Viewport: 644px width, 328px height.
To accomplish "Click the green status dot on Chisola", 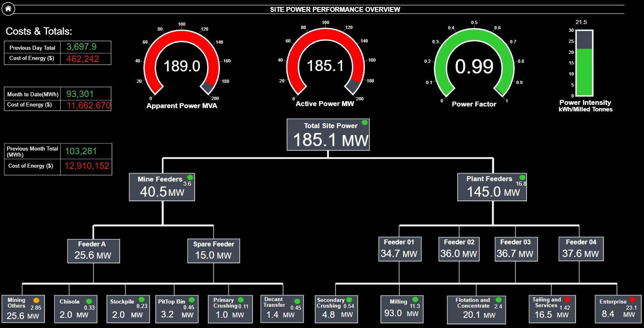I will click(x=89, y=301).
